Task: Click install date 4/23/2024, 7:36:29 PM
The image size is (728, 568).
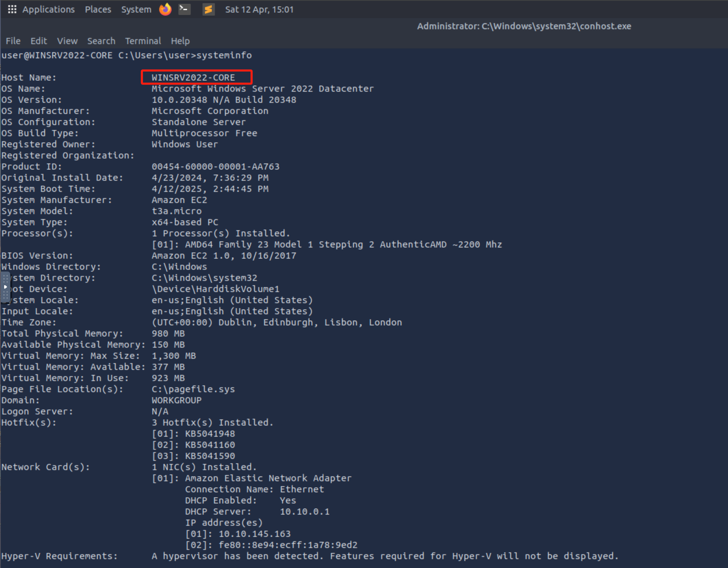Action: (210, 178)
